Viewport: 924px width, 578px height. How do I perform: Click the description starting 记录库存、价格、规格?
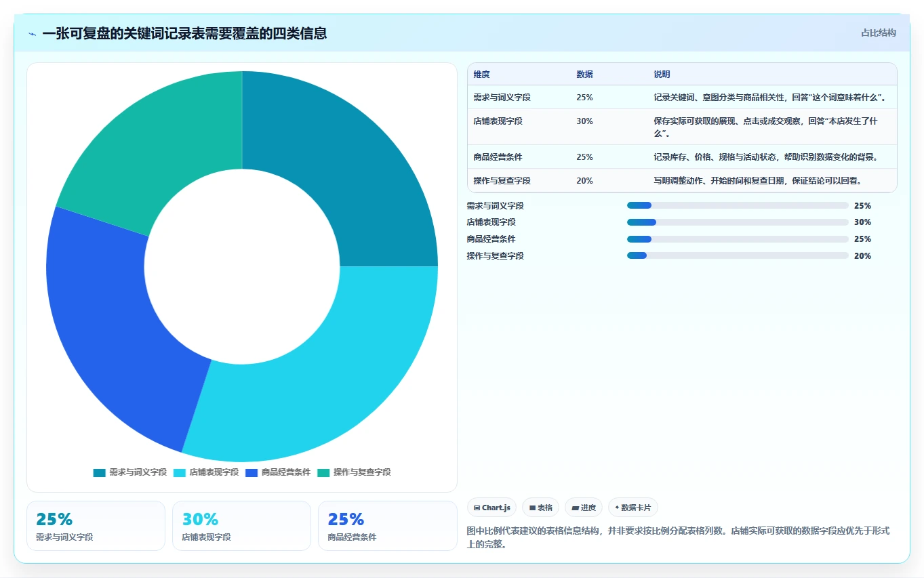click(766, 157)
